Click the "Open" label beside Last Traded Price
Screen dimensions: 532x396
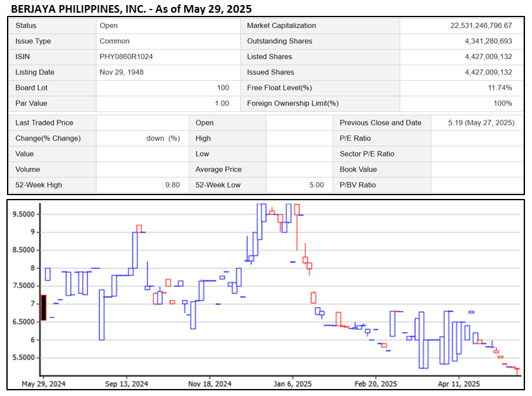(x=204, y=123)
